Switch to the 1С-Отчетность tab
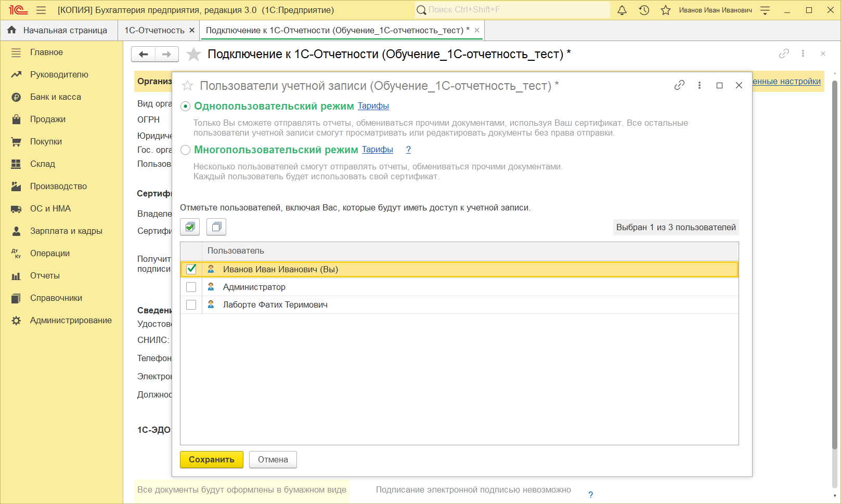 click(x=154, y=30)
